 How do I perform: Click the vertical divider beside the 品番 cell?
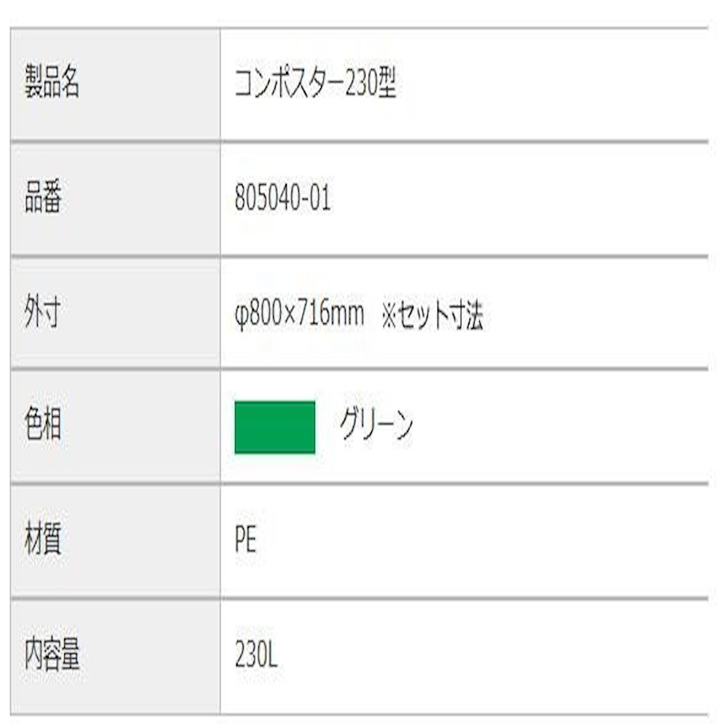coord(220,199)
